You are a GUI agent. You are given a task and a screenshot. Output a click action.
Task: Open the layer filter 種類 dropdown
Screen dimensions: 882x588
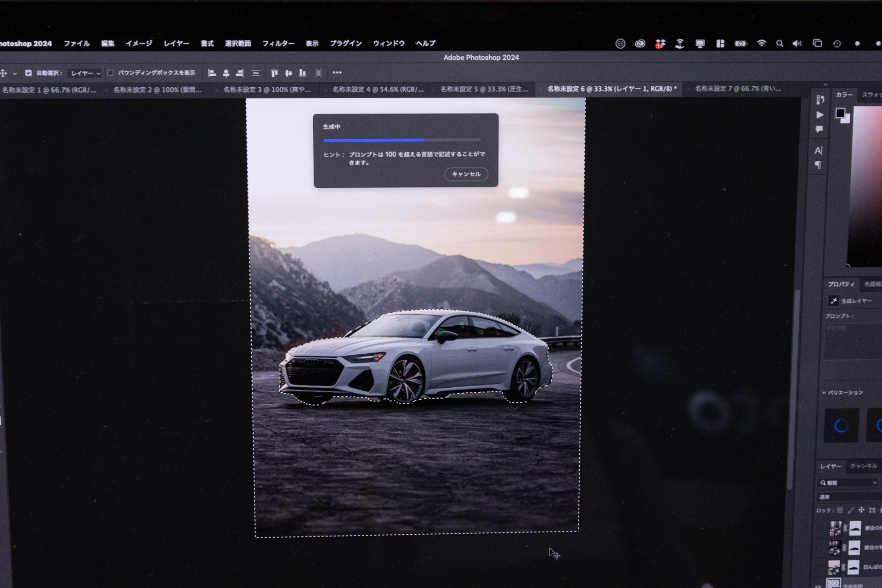(x=848, y=483)
